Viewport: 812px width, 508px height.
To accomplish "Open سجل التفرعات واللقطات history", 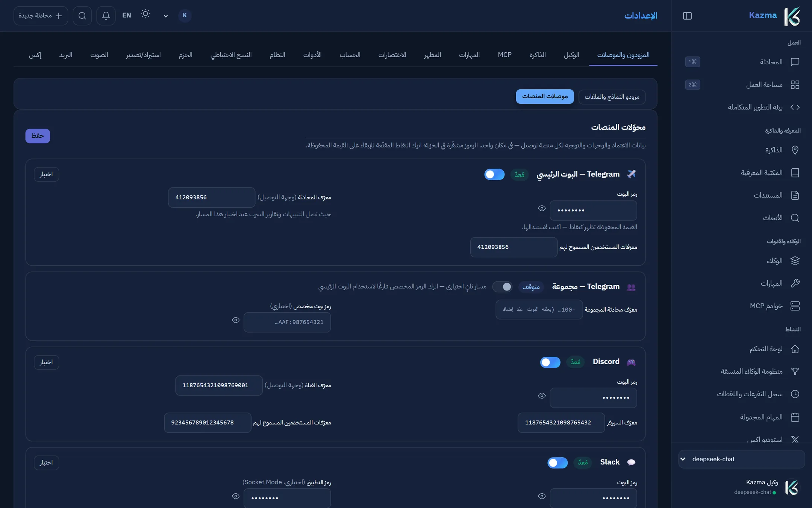I will [742, 394].
